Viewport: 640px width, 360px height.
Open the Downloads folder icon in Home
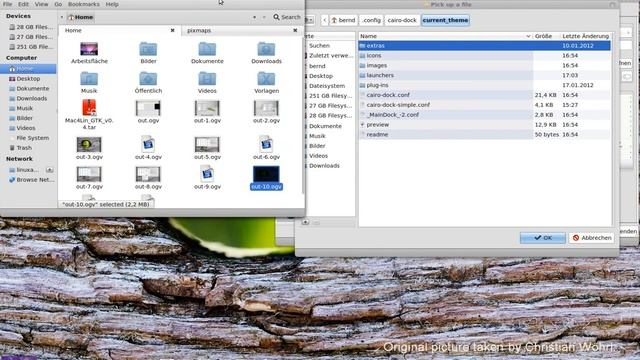[266, 49]
